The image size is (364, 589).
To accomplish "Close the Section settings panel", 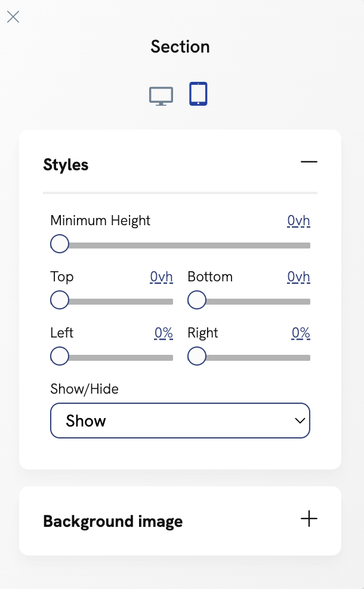I will (x=13, y=17).
